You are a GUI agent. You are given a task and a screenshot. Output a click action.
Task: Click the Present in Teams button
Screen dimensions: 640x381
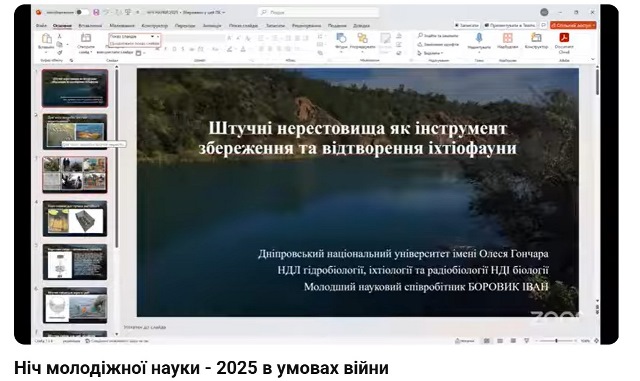(510, 25)
